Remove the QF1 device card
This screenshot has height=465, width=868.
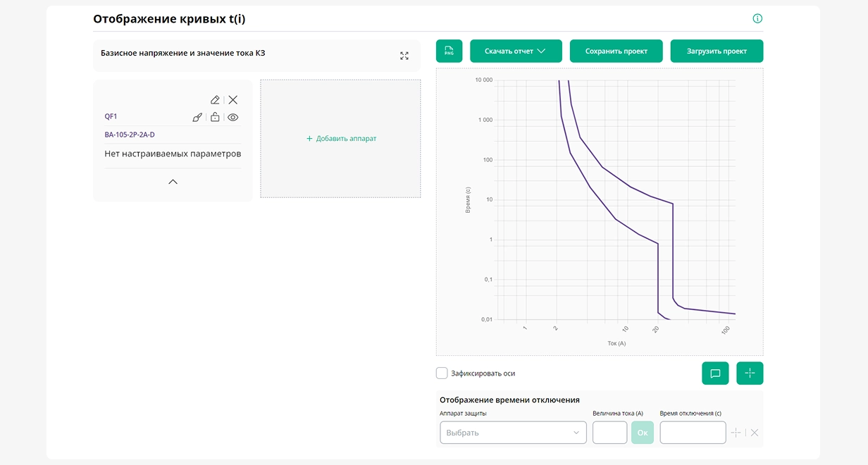[233, 100]
